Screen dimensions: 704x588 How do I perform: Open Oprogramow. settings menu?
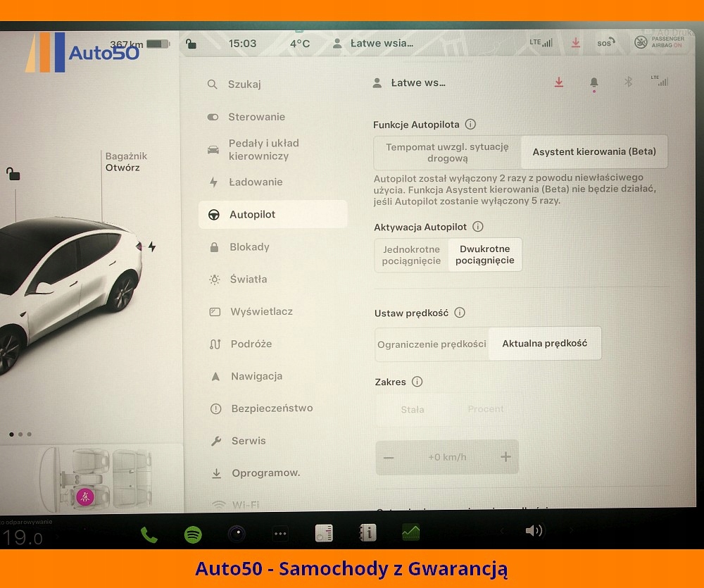(275, 473)
